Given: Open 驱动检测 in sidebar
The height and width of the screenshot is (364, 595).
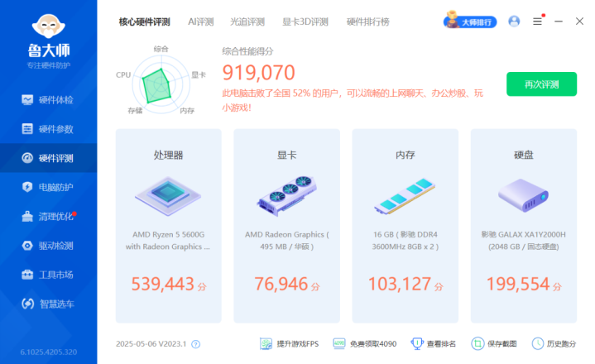Looking at the screenshot, I should pos(48,246).
